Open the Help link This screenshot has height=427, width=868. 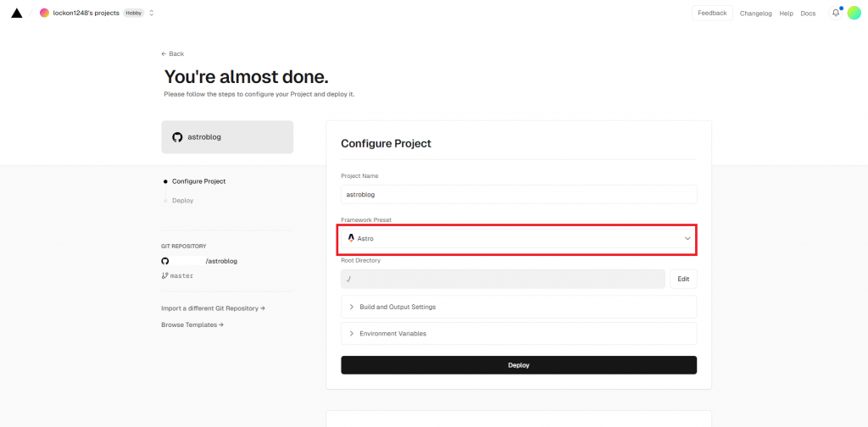[x=786, y=14]
